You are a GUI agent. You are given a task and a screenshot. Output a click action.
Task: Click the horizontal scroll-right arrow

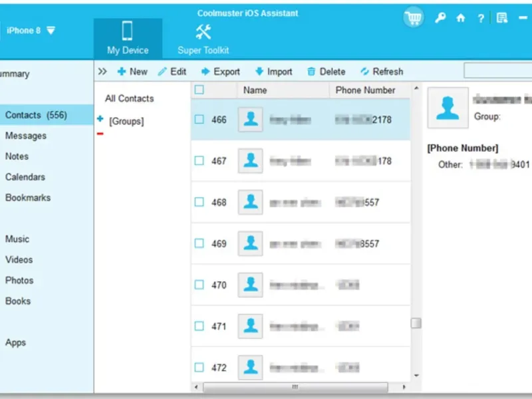tap(404, 387)
